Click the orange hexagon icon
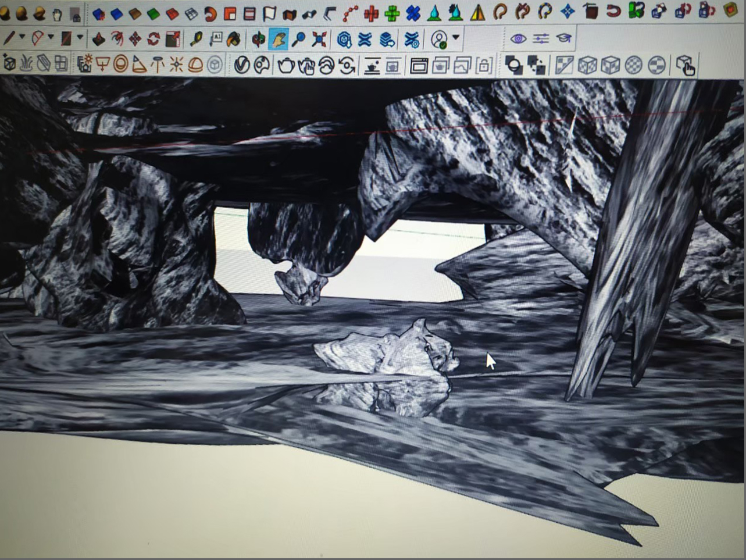Image resolution: width=746 pixels, height=560 pixels. pos(731,9)
